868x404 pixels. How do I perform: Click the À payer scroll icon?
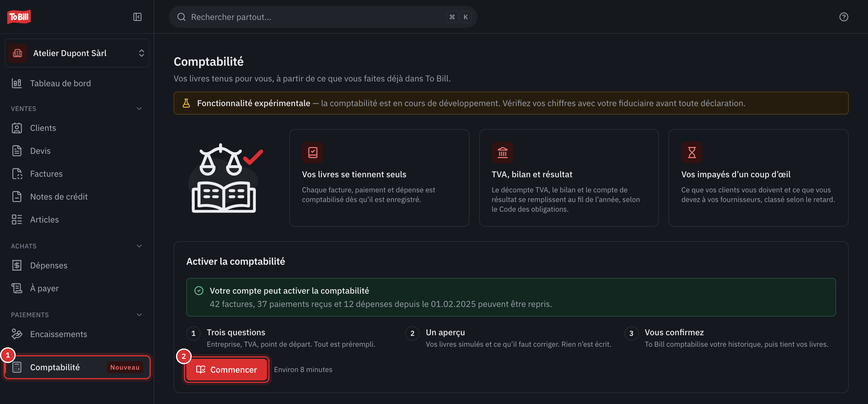(17, 288)
